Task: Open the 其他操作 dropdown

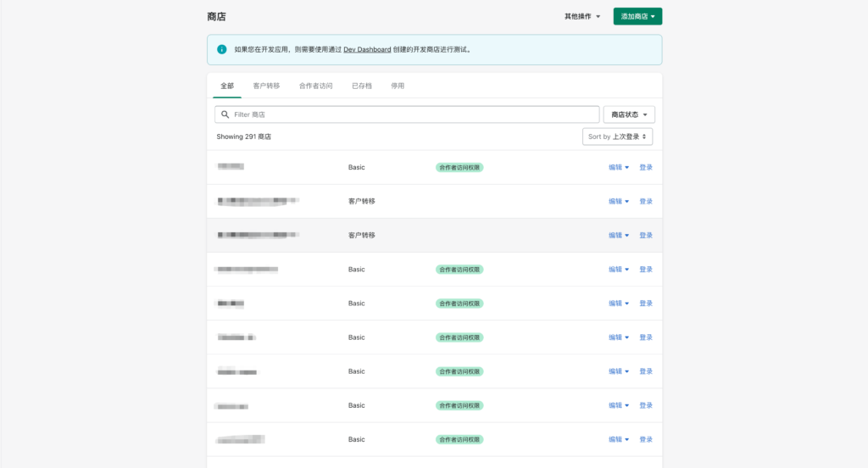Action: pos(581,17)
